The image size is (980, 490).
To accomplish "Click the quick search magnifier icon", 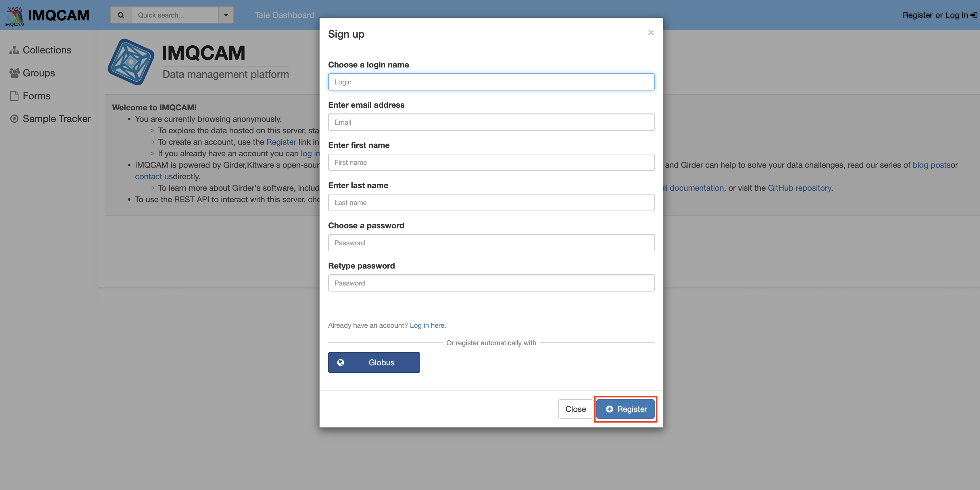I will click(121, 15).
